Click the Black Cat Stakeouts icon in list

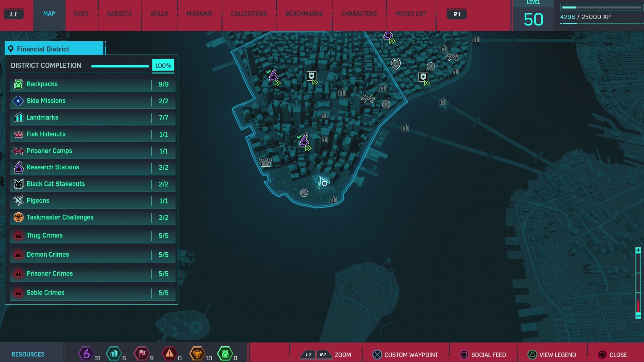(18, 184)
